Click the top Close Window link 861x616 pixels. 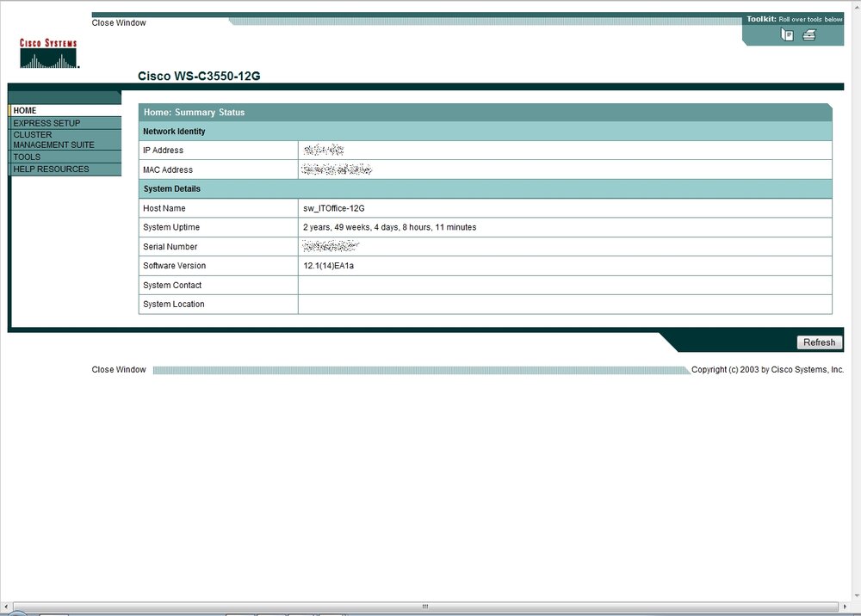point(119,22)
